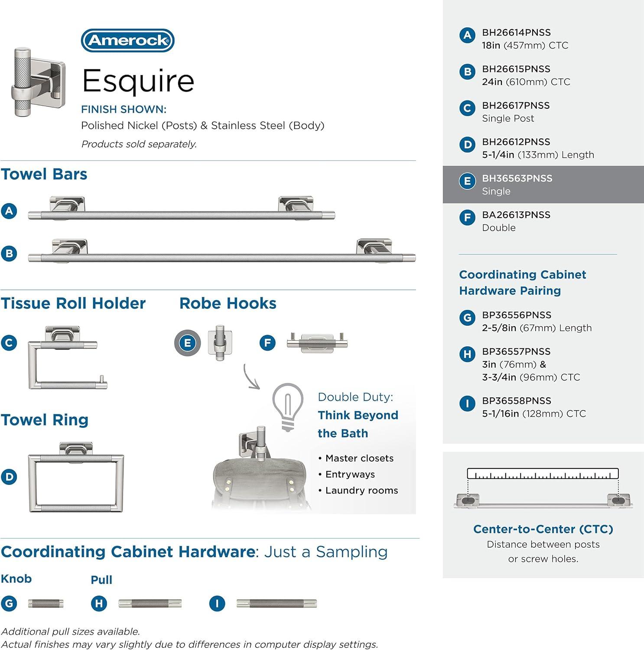The height and width of the screenshot is (650, 644).
Task: Click '18in (457mm) CTC' size text
Action: click(525, 45)
